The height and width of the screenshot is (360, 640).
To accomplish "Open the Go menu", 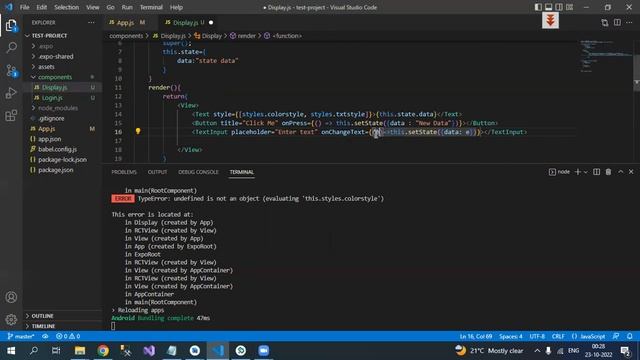I will pyautogui.click(x=111, y=7).
